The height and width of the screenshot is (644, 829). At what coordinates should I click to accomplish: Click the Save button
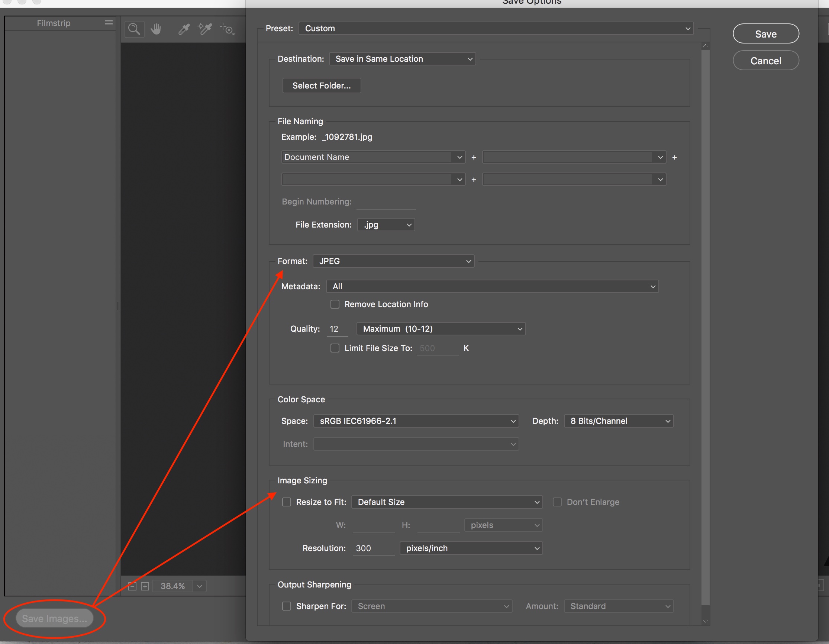pos(765,33)
